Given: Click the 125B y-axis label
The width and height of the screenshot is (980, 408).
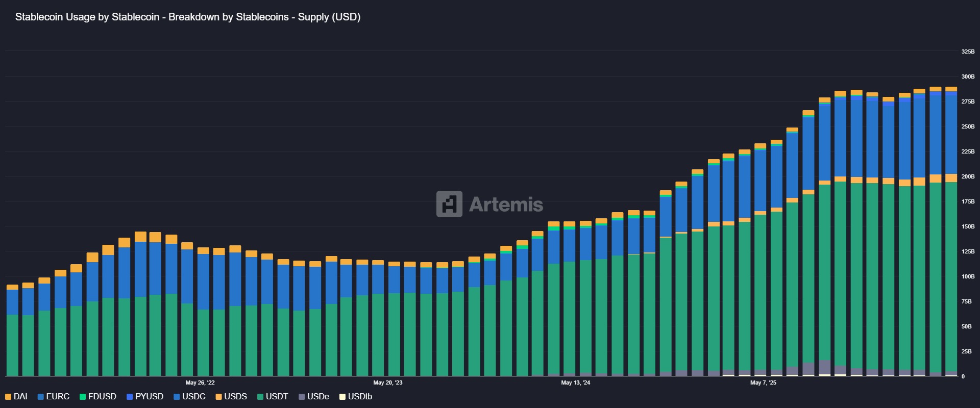Looking at the screenshot, I should tap(968, 251).
